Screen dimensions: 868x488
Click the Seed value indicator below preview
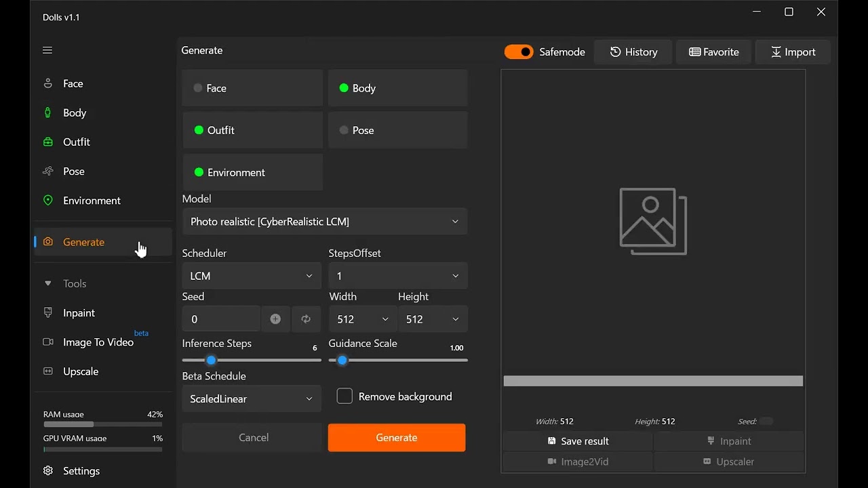pos(766,421)
